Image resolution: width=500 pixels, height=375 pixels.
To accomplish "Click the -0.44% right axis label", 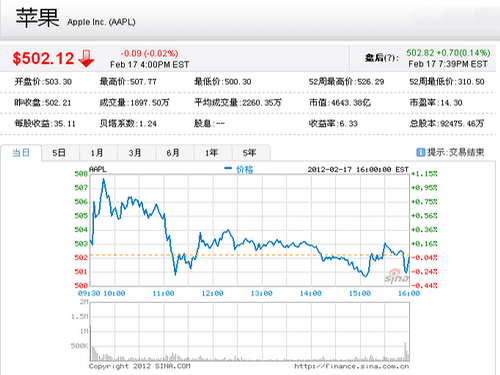I will [424, 285].
